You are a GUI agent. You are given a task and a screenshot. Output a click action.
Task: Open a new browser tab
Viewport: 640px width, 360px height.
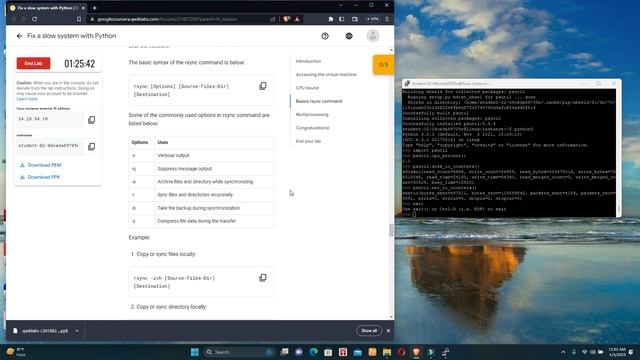(94, 8)
